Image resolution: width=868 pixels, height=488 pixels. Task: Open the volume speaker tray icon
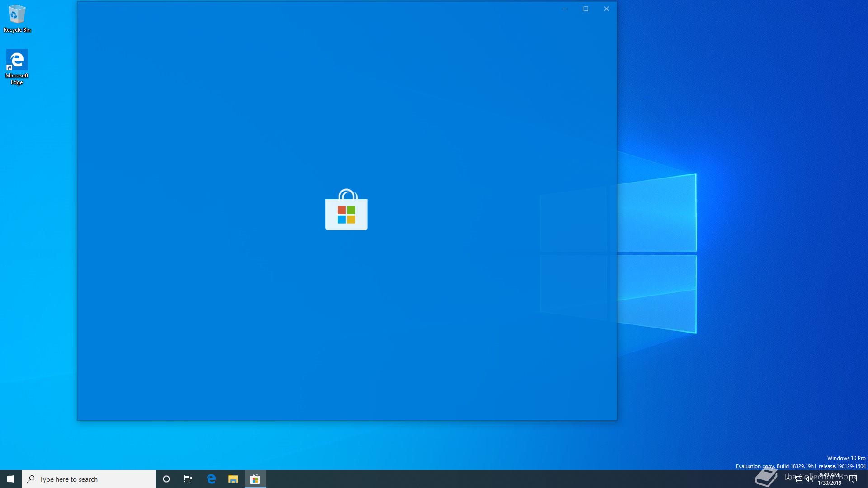click(x=809, y=479)
